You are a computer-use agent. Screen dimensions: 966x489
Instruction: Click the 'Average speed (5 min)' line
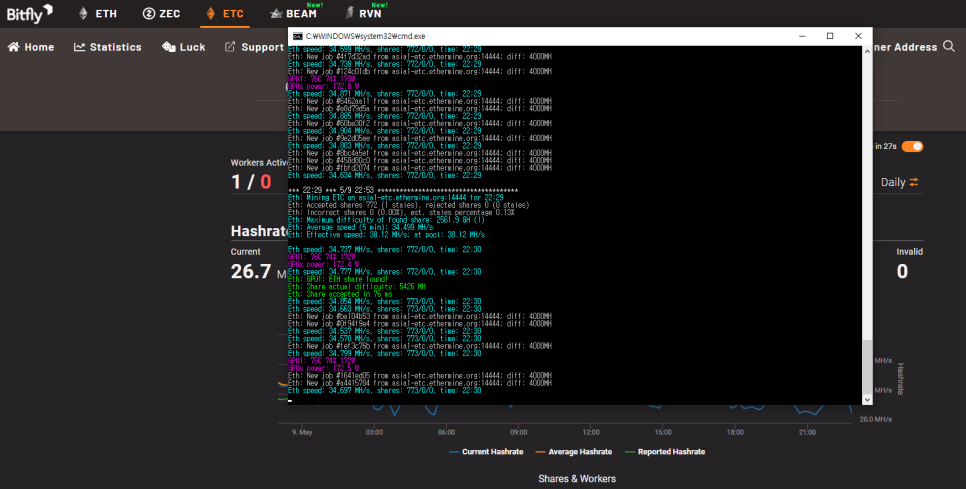tap(360, 227)
